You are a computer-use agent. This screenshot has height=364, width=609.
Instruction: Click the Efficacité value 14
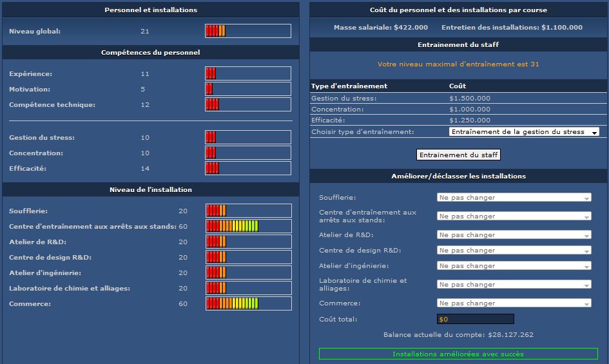point(145,169)
